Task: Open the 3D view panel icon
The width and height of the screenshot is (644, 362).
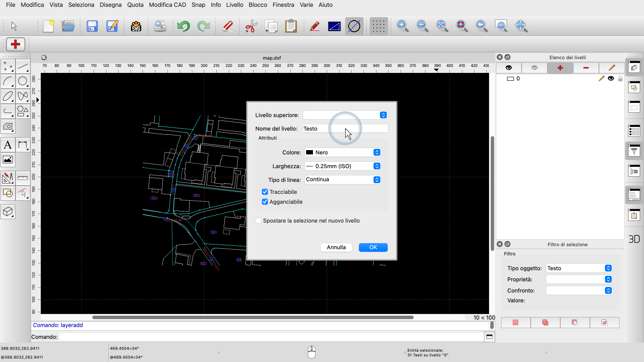Action: tap(634, 239)
